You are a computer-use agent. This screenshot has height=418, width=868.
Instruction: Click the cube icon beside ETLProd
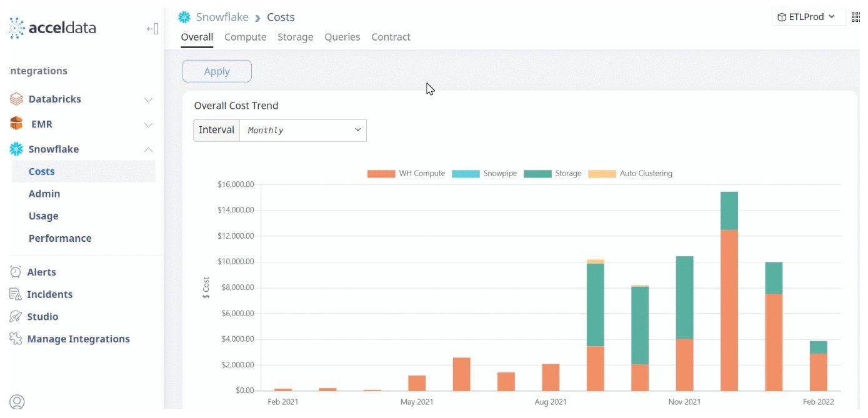[782, 17]
